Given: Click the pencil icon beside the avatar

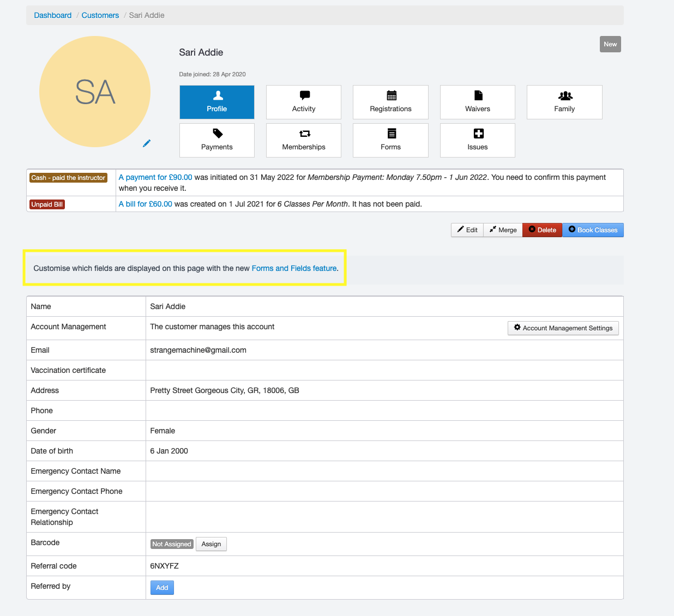Looking at the screenshot, I should pyautogui.click(x=146, y=143).
